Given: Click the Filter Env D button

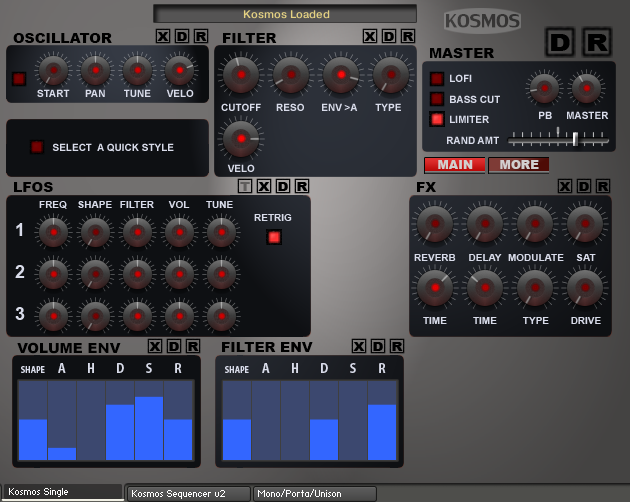Looking at the screenshot, I should (x=378, y=346).
